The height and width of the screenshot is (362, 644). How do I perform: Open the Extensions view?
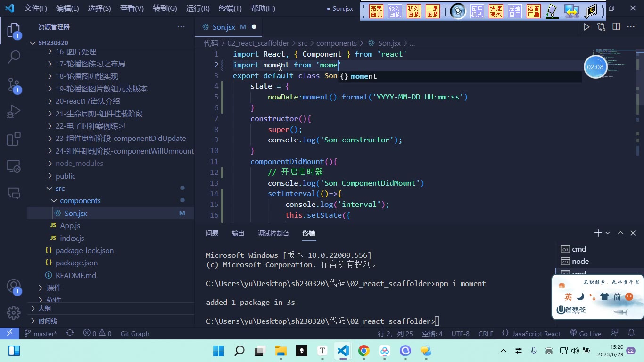pyautogui.click(x=14, y=139)
